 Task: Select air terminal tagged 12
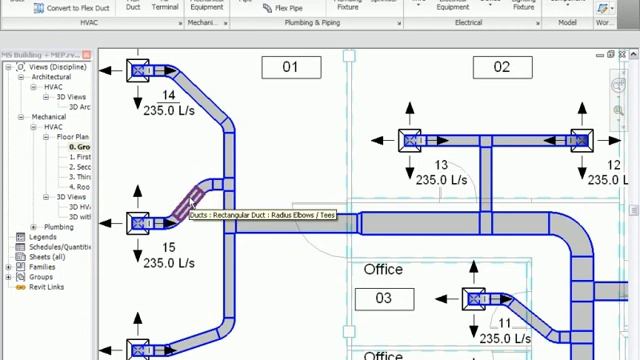click(582, 141)
